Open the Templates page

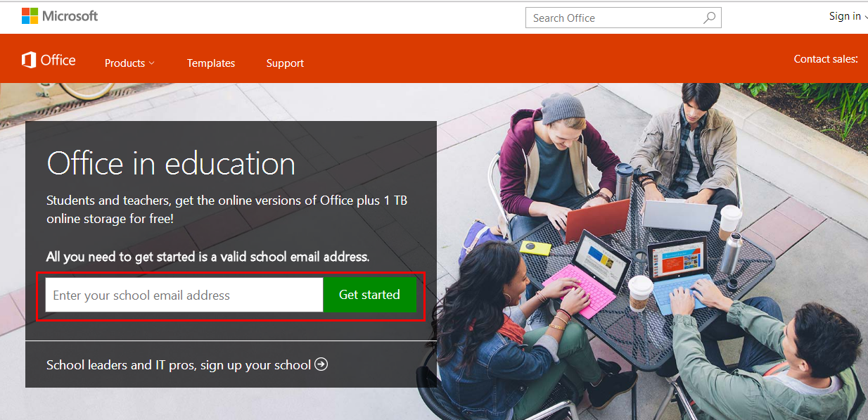[211, 63]
